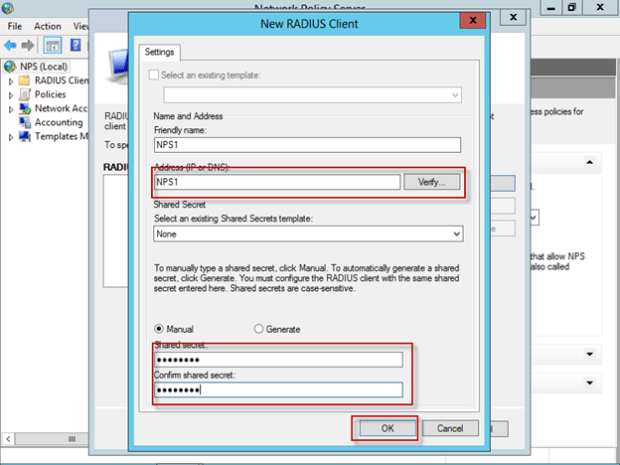
Task: Click the blue Help toolbar icon
Action: coord(75,45)
